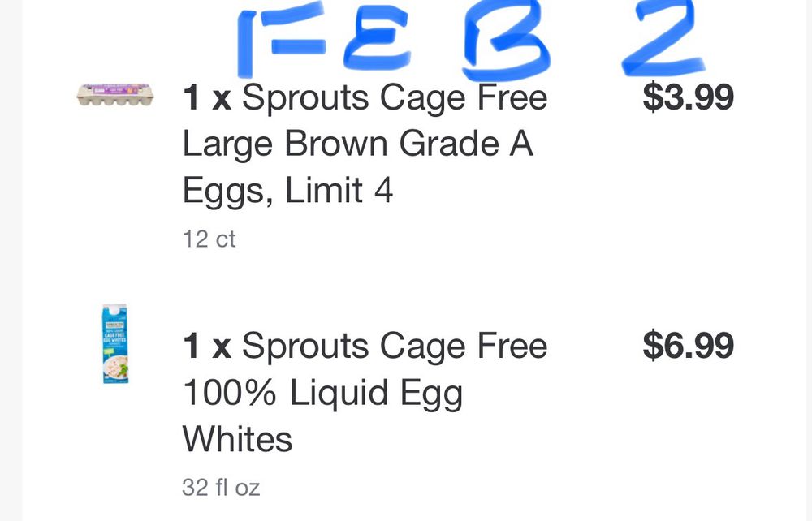This screenshot has width=812, height=521.
Task: Click the 12 ct size label
Action: click(x=209, y=239)
